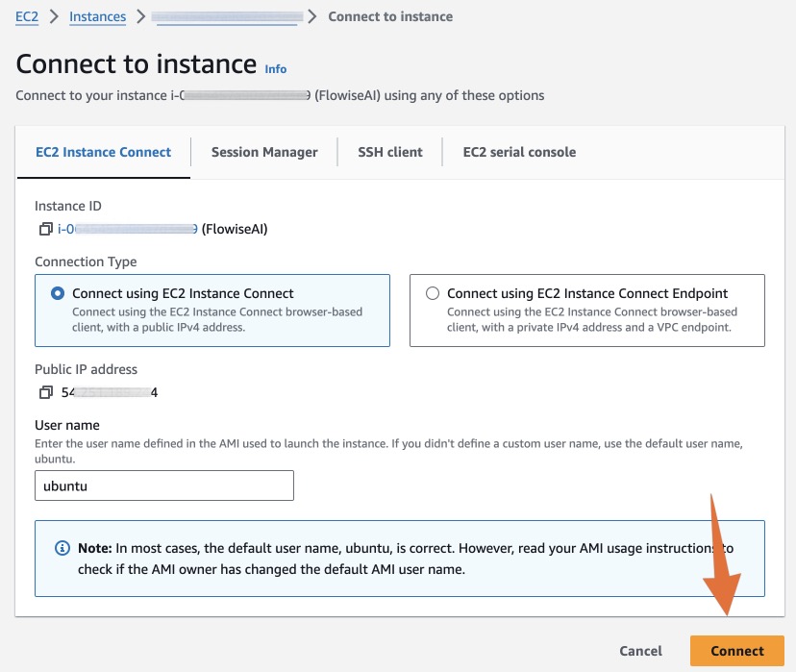Click the chevron after the EC2 breadcrumb
Screen dimensions: 796x672
[x=53, y=16]
